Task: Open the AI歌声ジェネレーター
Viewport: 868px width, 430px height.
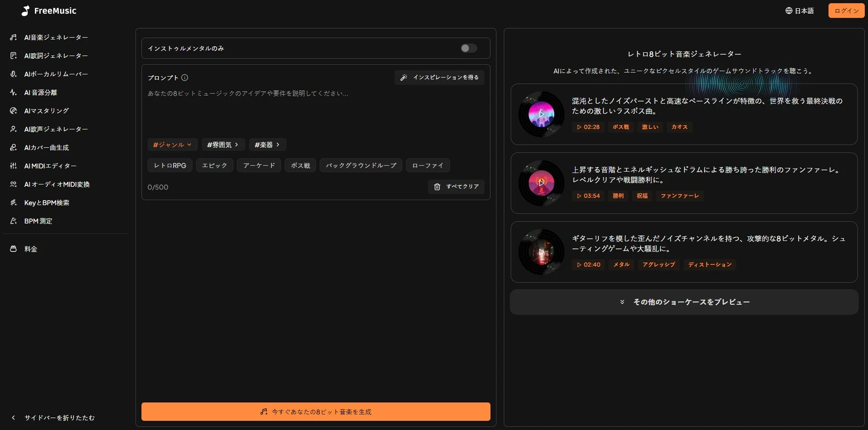Action: coord(56,129)
